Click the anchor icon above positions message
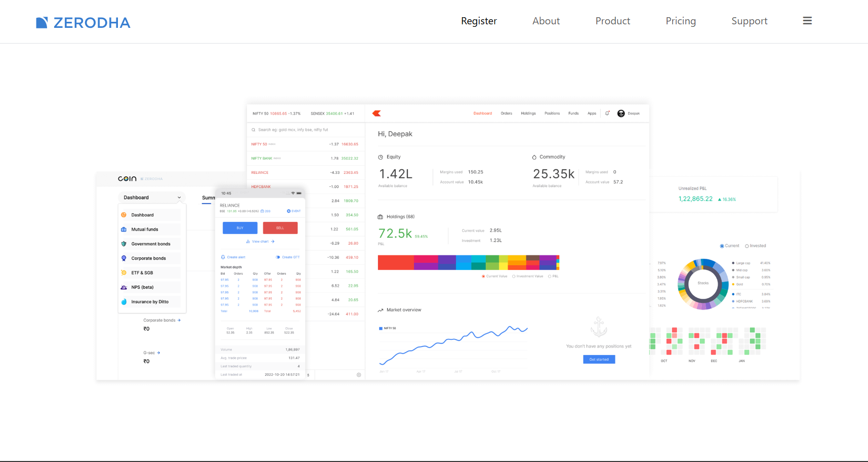This screenshot has height=462, width=868. pos(599,327)
